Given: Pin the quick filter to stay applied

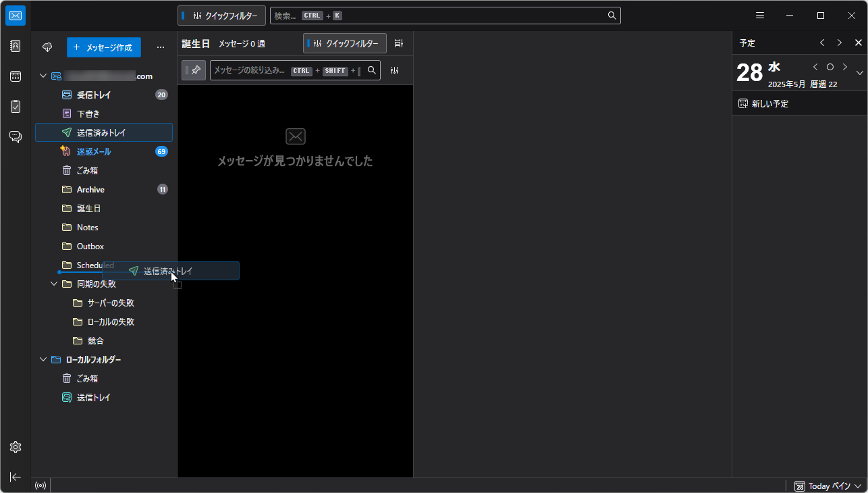Looking at the screenshot, I should (194, 70).
